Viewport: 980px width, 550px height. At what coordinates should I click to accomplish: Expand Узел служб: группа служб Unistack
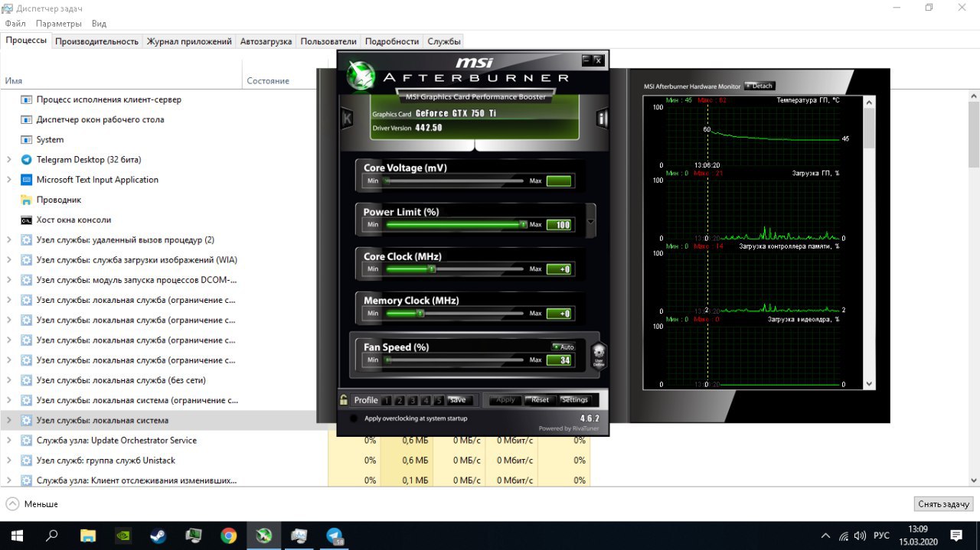click(x=8, y=461)
